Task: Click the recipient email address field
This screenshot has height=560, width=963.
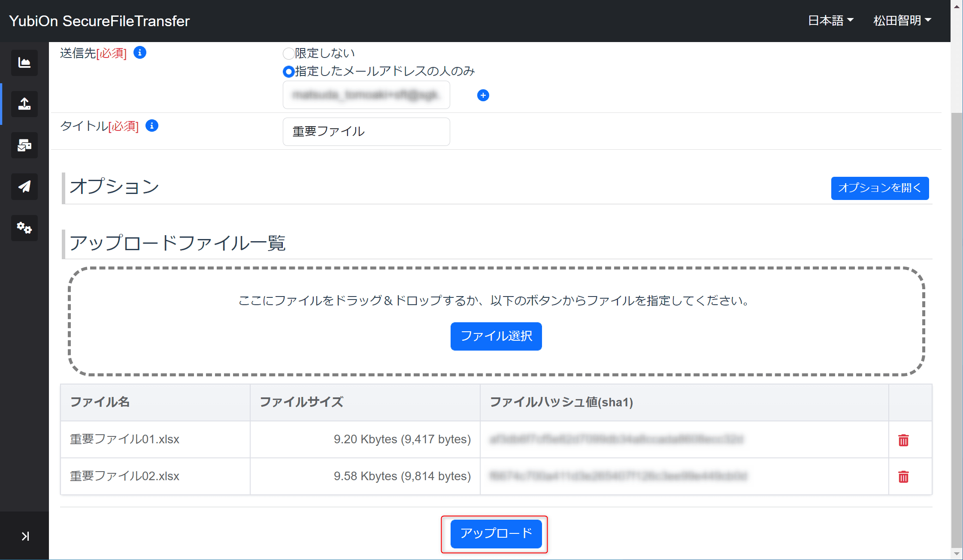Action: coord(366,95)
